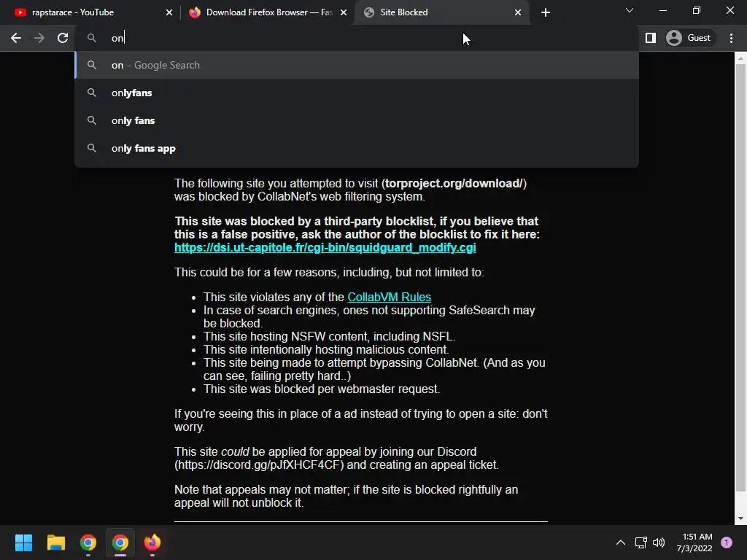Pick the 'onlyfans' suggestion
The height and width of the screenshot is (560, 747).
[357, 93]
